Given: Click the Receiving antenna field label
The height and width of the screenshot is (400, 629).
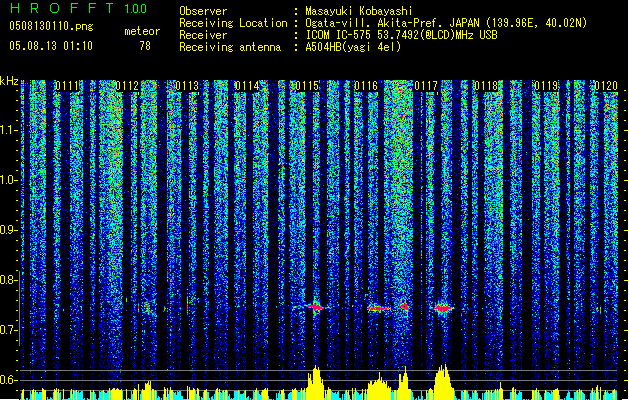Looking at the screenshot, I should coord(230,47).
